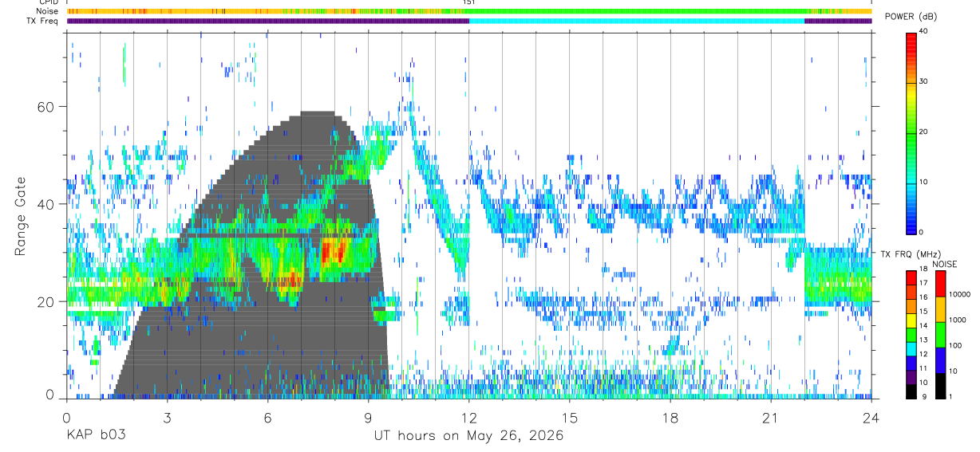
Task: Click the NOISE color scale bar
Action: [x=942, y=334]
